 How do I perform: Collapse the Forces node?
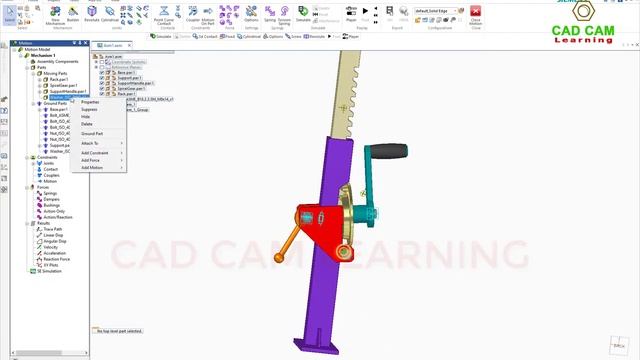(27, 187)
